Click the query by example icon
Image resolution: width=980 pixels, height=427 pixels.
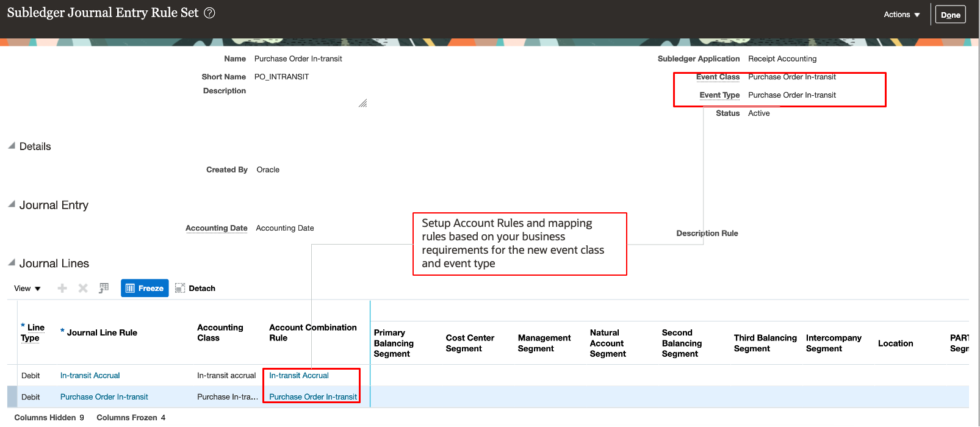pyautogui.click(x=104, y=288)
